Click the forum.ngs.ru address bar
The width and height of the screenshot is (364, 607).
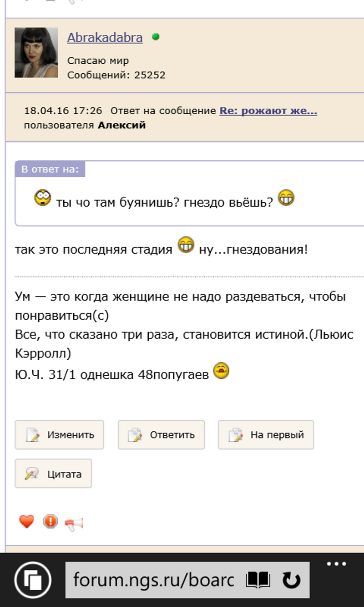[154, 580]
